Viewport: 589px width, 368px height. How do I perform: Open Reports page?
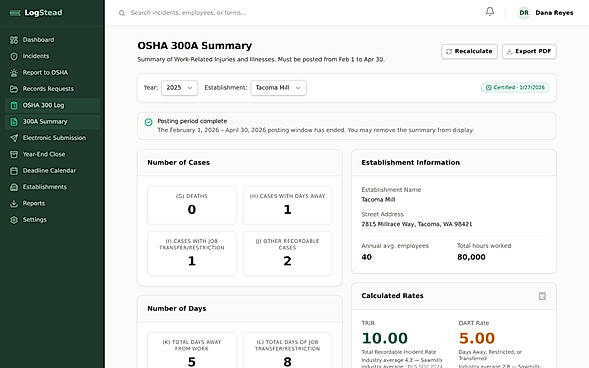[53, 204]
